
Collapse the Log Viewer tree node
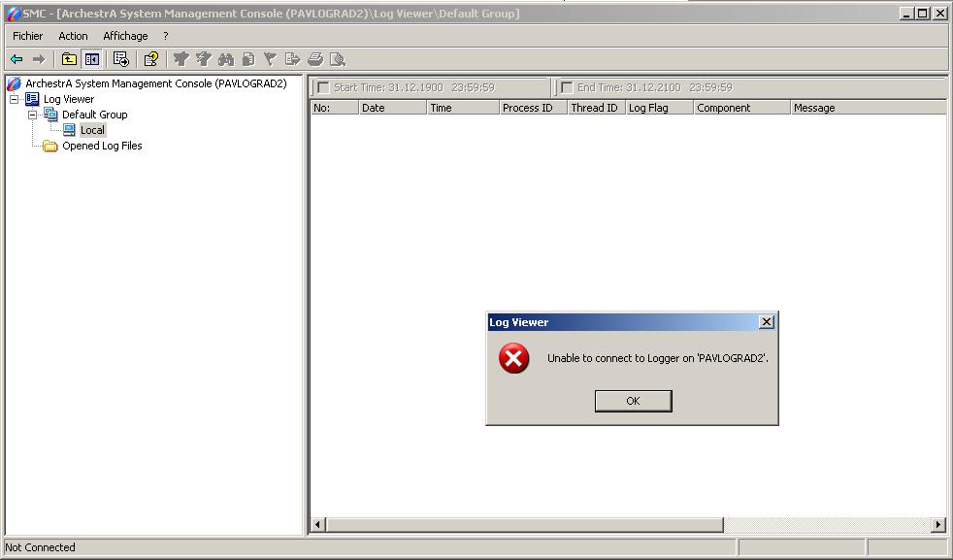pyautogui.click(x=15, y=99)
